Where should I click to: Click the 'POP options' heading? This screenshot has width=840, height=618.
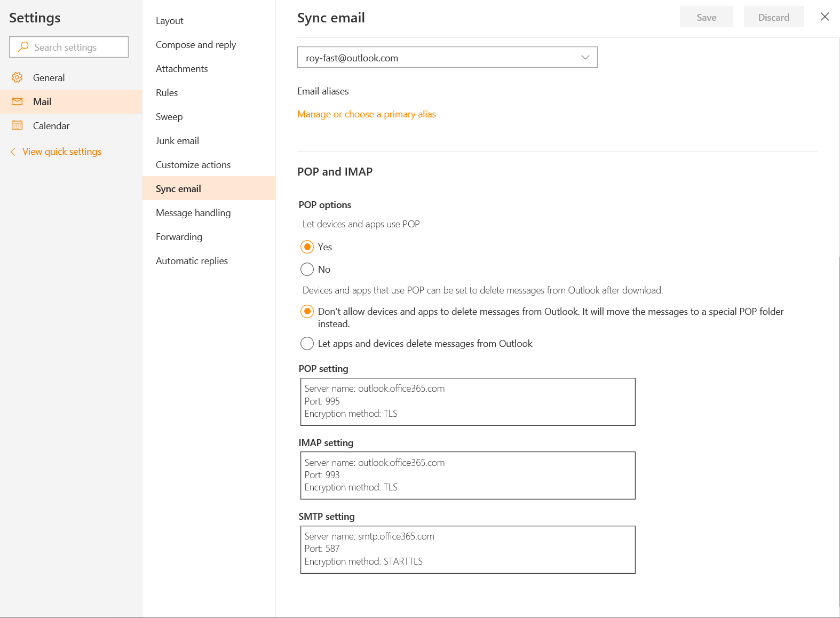tap(325, 205)
